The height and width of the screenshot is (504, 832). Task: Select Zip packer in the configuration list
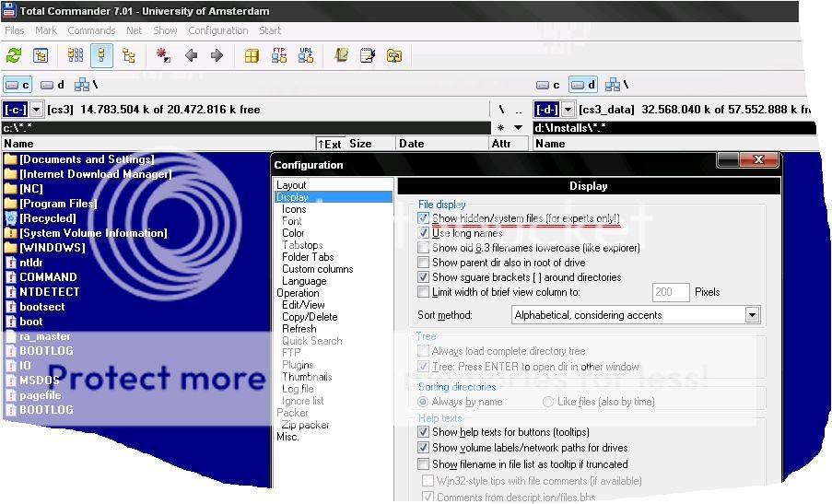pos(305,425)
